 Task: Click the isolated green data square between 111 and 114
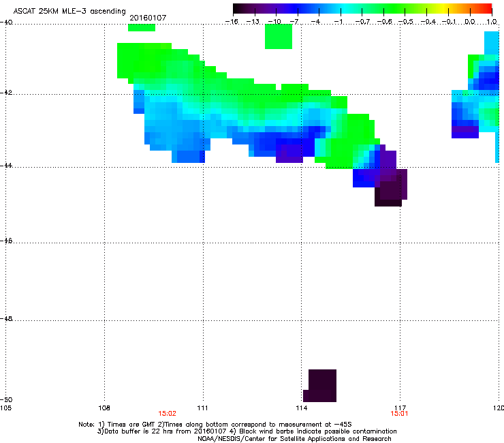(x=279, y=36)
